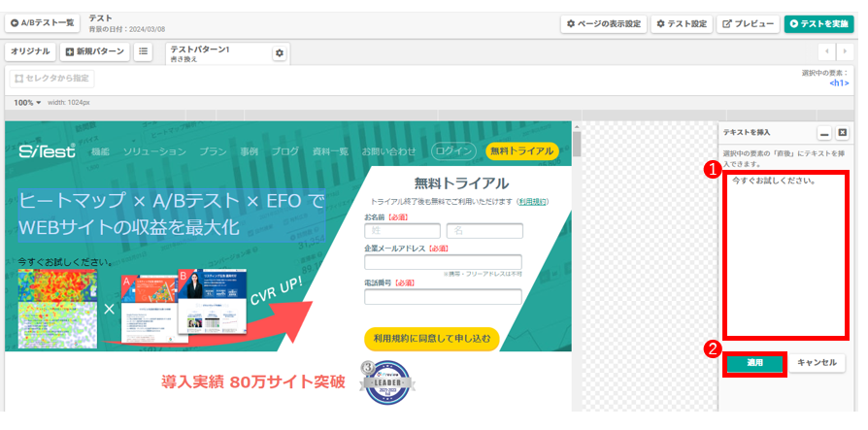This screenshot has height=430, width=868.
Task: Select the オリジナル pattern
Action: click(30, 51)
